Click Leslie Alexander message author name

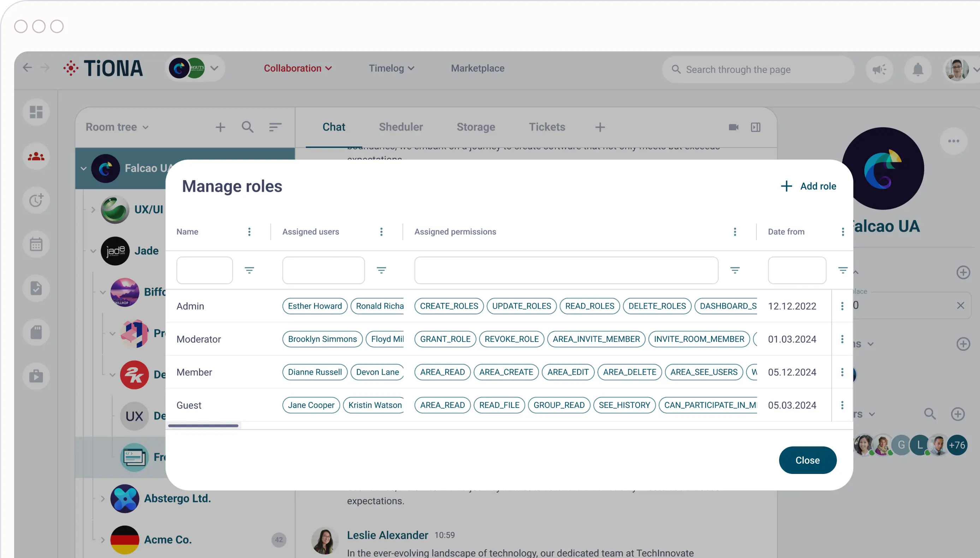(387, 535)
